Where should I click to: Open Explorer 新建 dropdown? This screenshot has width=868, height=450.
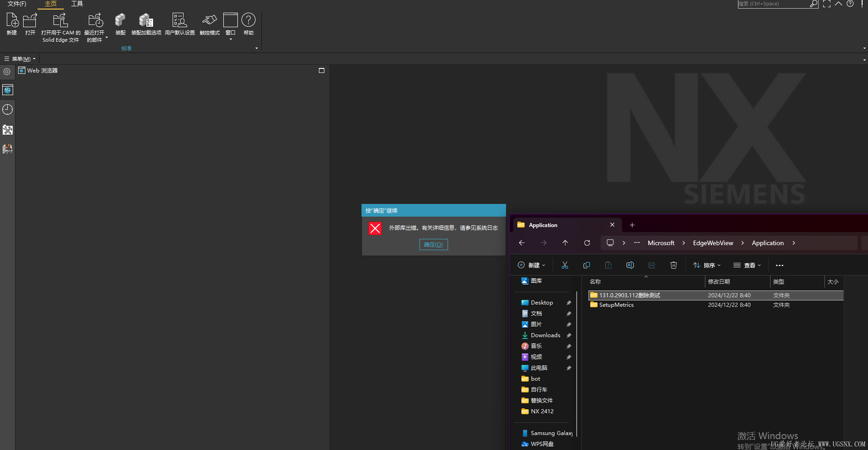point(531,265)
